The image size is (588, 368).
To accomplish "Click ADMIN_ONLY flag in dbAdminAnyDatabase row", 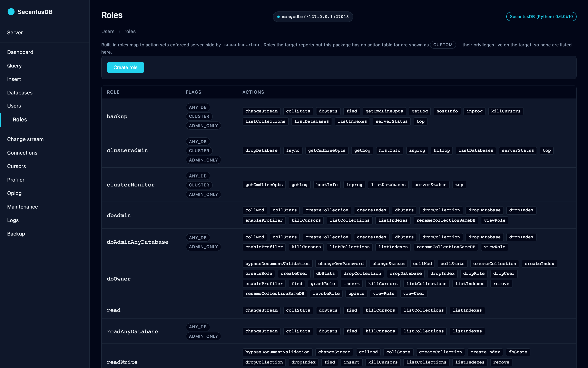I will pyautogui.click(x=203, y=247).
